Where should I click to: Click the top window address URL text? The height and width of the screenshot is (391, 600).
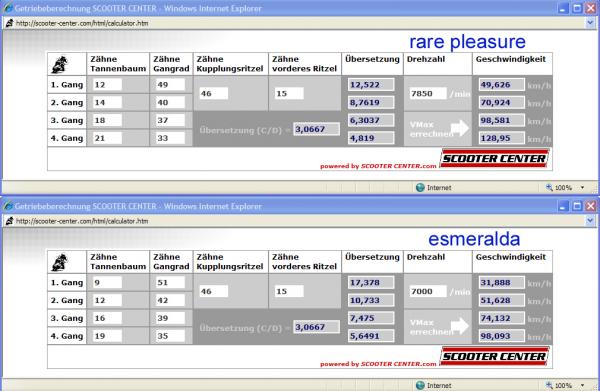pos(82,23)
